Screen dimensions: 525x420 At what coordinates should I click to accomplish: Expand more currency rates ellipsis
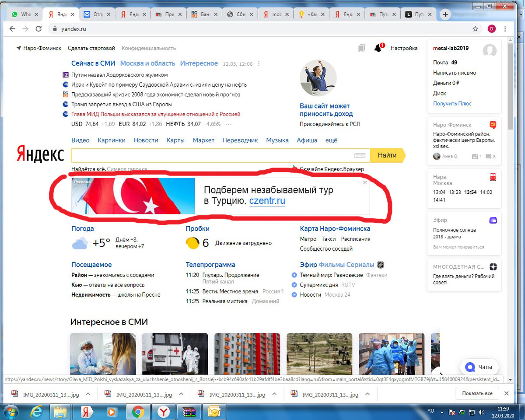point(228,124)
